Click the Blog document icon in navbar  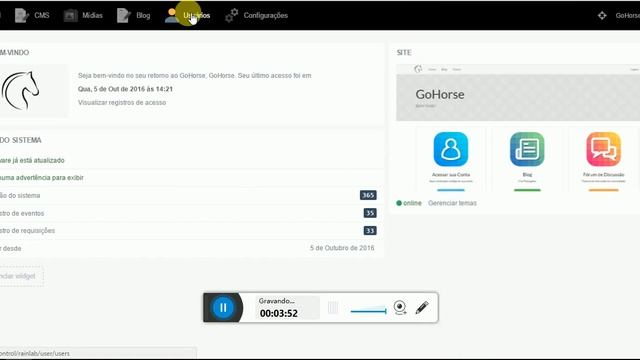(x=123, y=16)
